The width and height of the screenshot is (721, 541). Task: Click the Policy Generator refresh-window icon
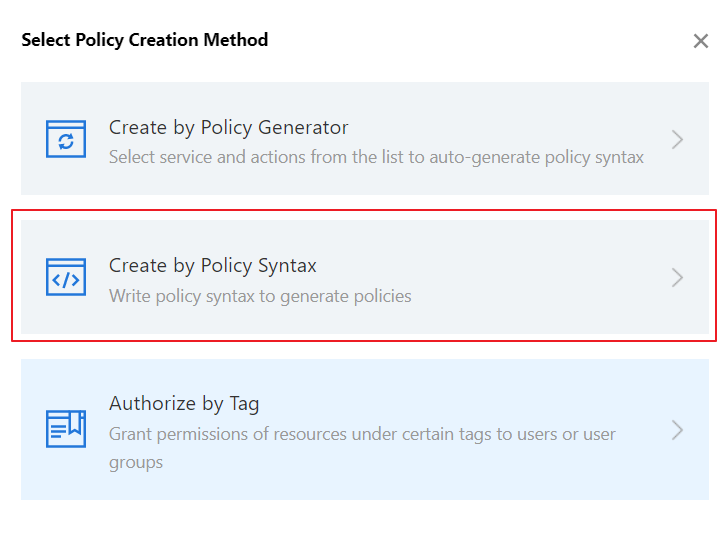click(x=66, y=139)
